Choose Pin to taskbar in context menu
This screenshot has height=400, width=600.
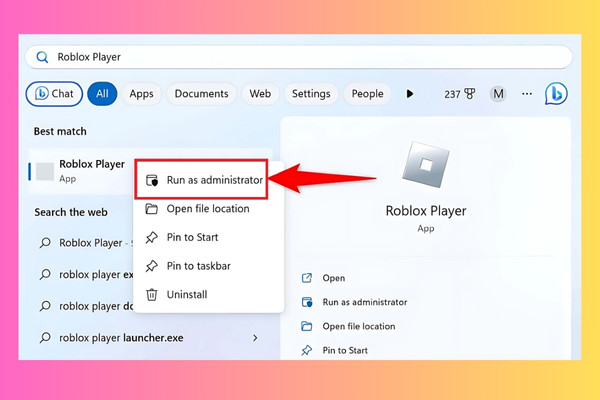(209, 266)
